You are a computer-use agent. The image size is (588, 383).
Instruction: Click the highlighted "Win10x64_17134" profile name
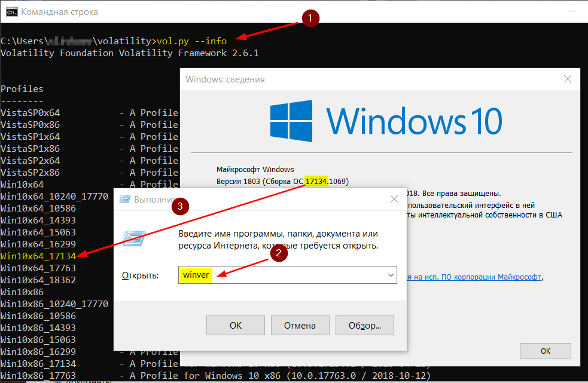click(x=38, y=256)
